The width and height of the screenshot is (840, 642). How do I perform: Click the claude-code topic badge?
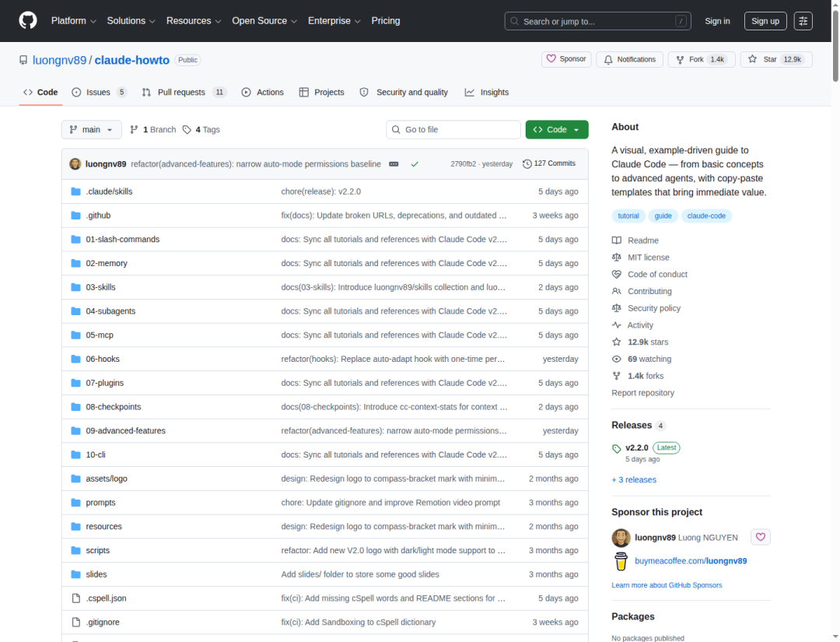(706, 216)
